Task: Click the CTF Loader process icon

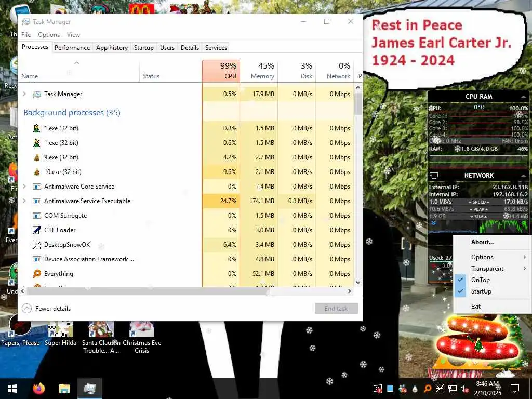Action: 37,230
